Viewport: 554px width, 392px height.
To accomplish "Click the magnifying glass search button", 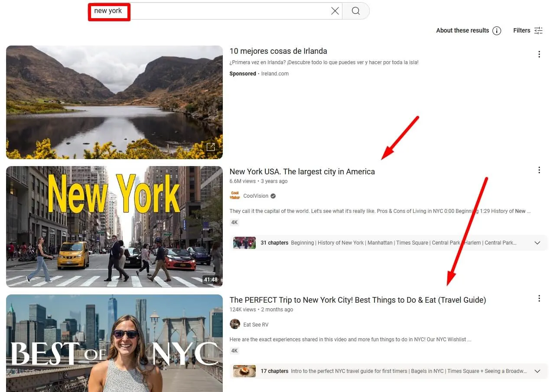I will [355, 11].
